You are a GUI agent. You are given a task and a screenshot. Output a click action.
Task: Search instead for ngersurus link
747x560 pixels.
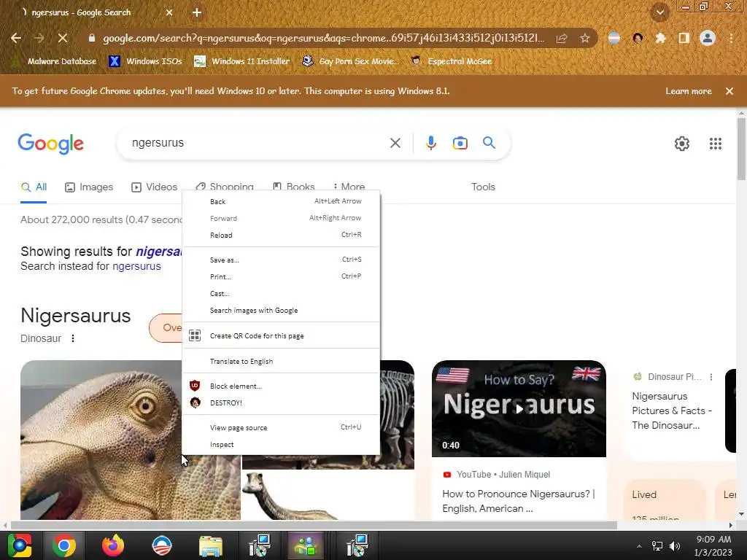136,266
